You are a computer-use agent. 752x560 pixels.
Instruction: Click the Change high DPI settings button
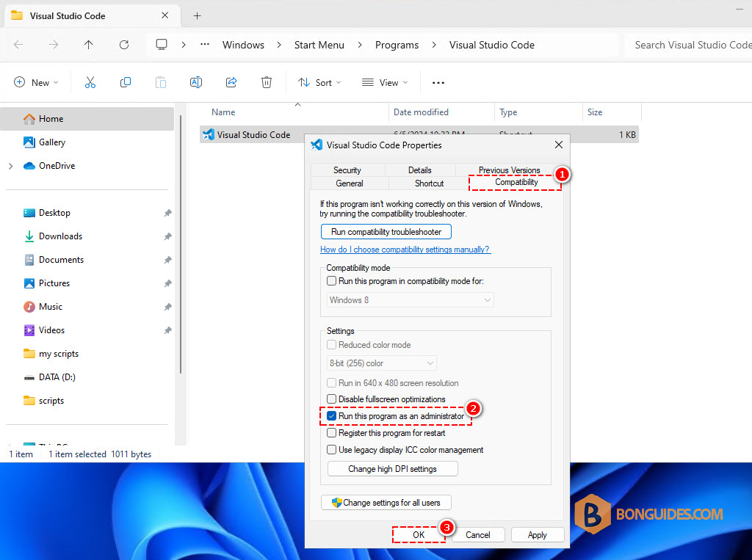(392, 469)
